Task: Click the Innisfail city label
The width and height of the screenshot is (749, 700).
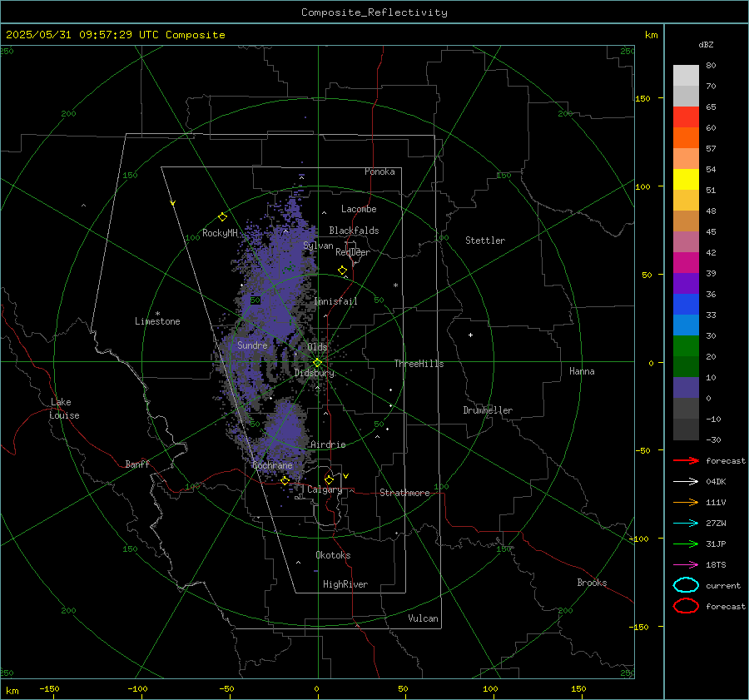Action: [335, 301]
